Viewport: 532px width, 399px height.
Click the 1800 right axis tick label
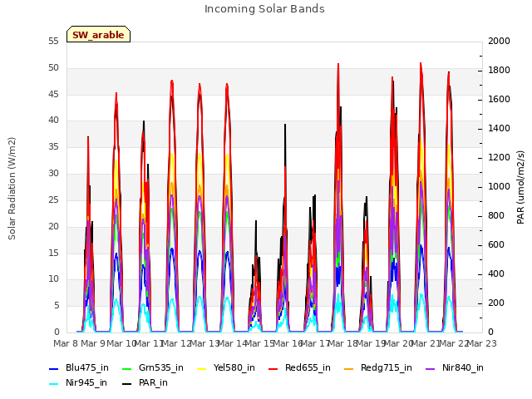click(x=499, y=71)
